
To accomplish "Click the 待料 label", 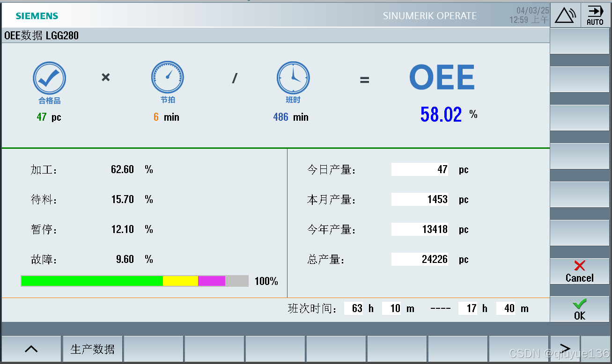I will pos(44,200).
